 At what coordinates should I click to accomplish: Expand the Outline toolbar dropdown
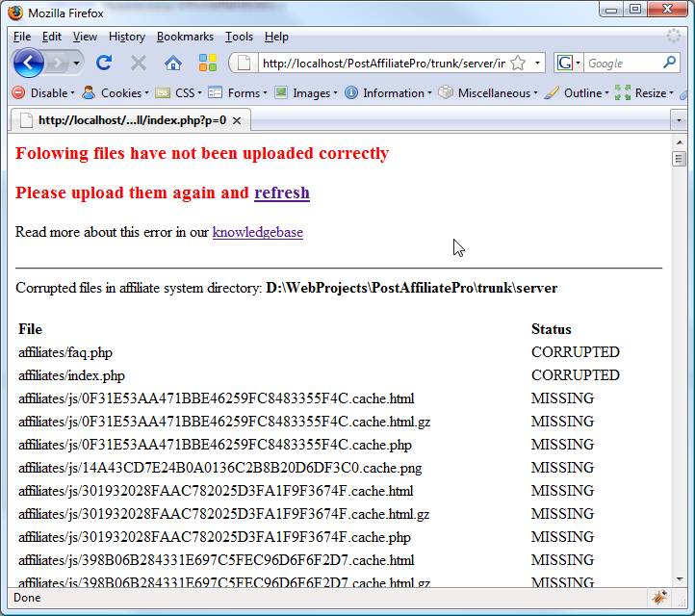pyautogui.click(x=606, y=93)
